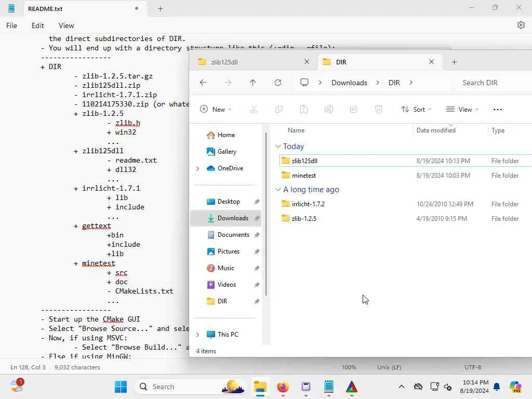Image resolution: width=532 pixels, height=399 pixels.
Task: Open the View layout dropdown
Action: 462,109
